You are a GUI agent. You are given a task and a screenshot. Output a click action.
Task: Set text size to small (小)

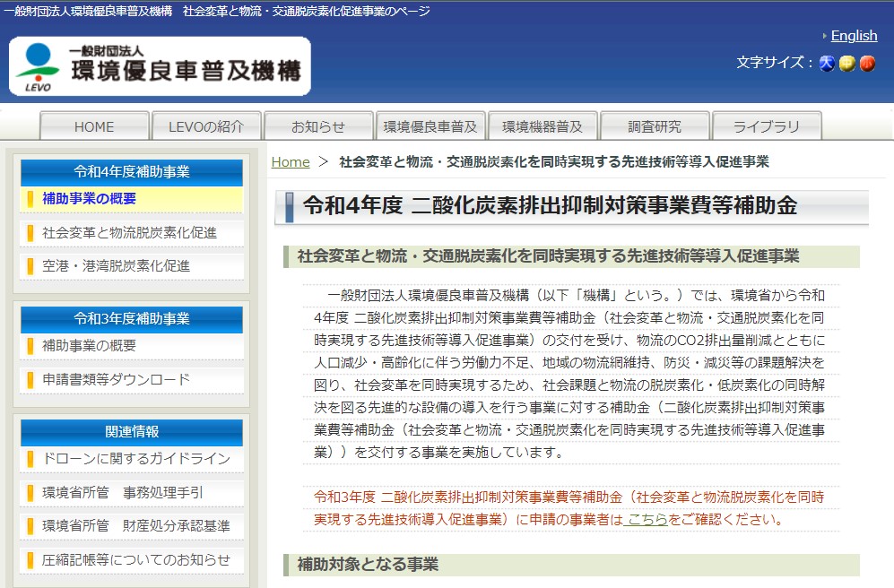(867, 64)
